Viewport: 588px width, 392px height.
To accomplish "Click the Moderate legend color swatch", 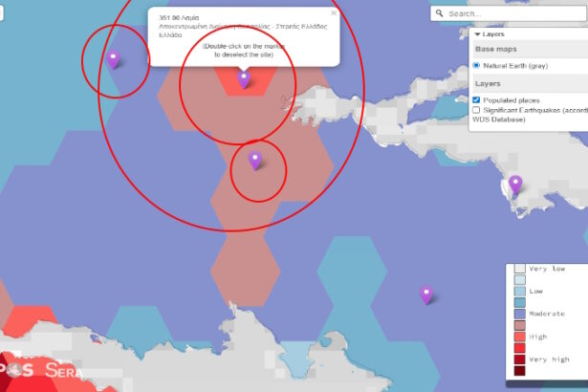I will 519,314.
